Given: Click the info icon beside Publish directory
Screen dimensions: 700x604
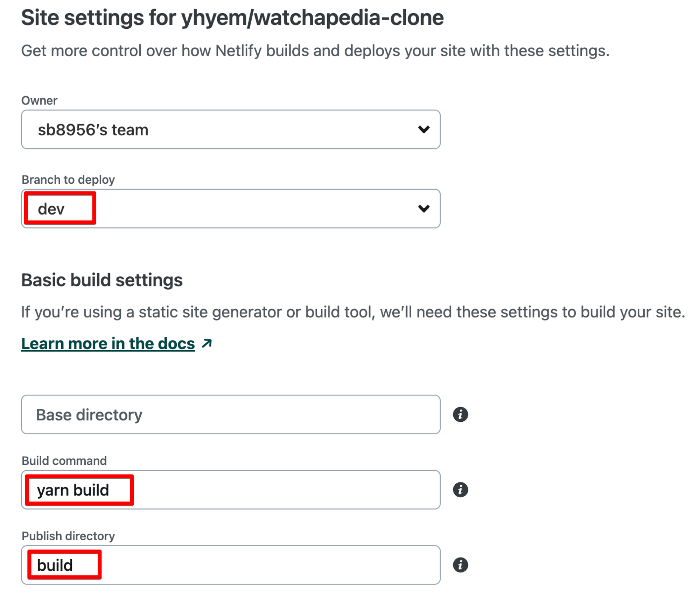Looking at the screenshot, I should (x=460, y=565).
